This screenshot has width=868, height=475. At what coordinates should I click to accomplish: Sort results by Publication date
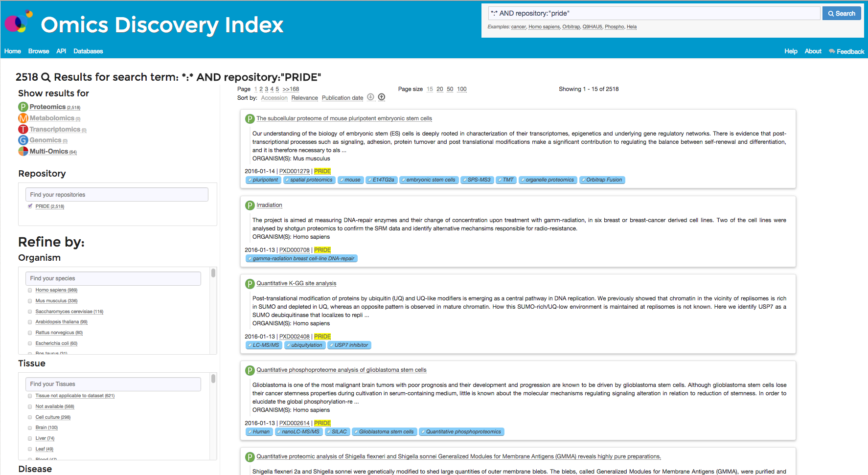(x=343, y=98)
